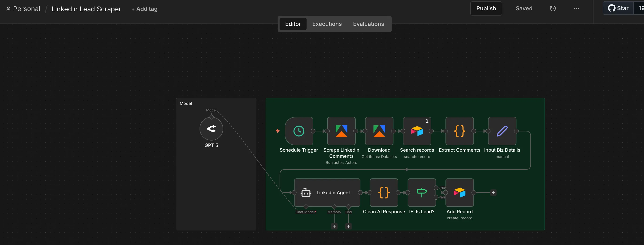
Task: Open the Input Biz Details node
Action: click(x=502, y=131)
